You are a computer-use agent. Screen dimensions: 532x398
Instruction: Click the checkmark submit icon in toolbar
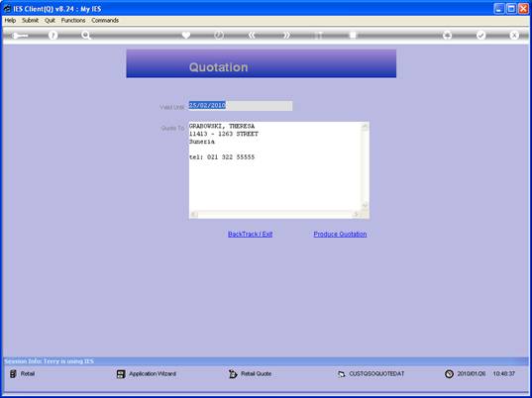[x=480, y=35]
